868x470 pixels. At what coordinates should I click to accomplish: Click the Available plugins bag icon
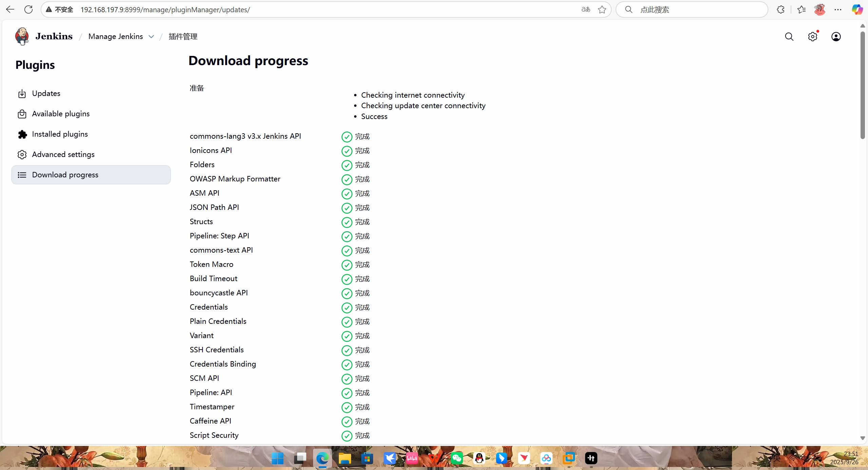coord(22,114)
